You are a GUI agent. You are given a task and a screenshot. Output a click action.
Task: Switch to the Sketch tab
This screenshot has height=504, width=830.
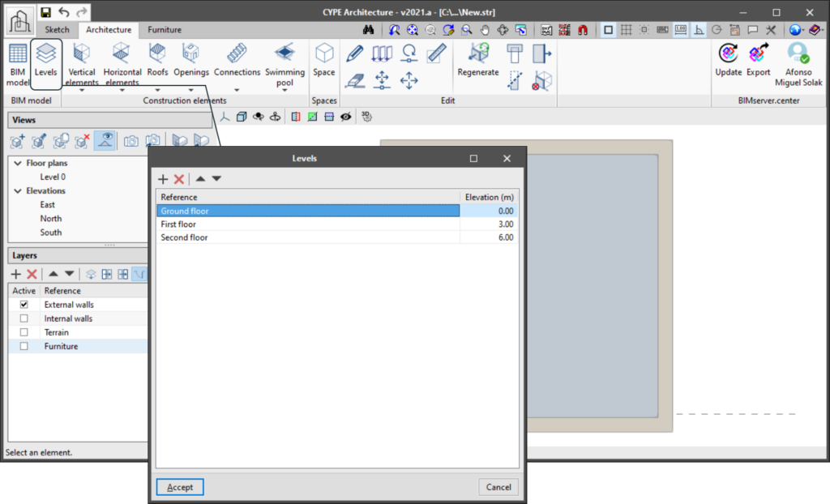point(57,30)
